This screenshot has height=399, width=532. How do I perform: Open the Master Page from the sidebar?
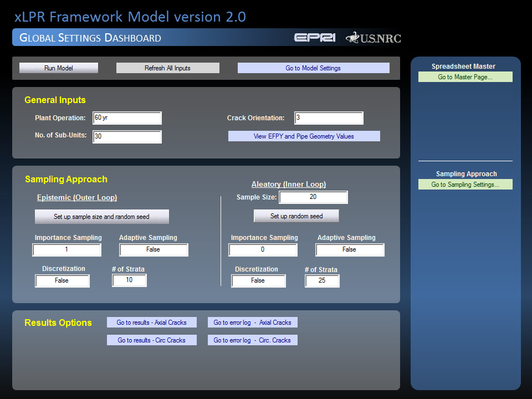coord(465,76)
